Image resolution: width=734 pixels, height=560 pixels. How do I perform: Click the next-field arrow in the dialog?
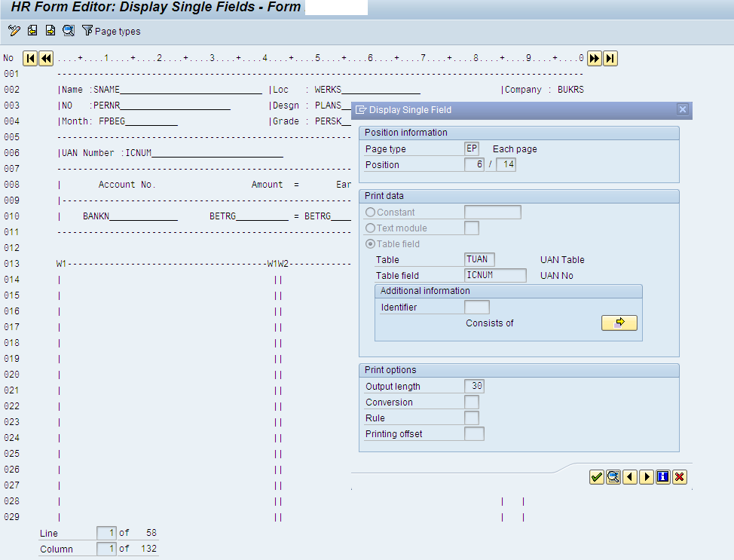[x=647, y=476]
